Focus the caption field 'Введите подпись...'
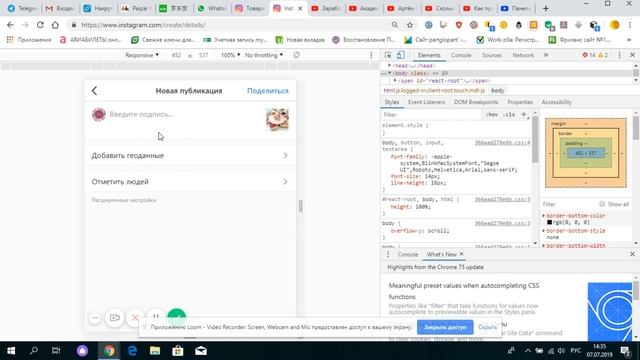 (x=141, y=114)
